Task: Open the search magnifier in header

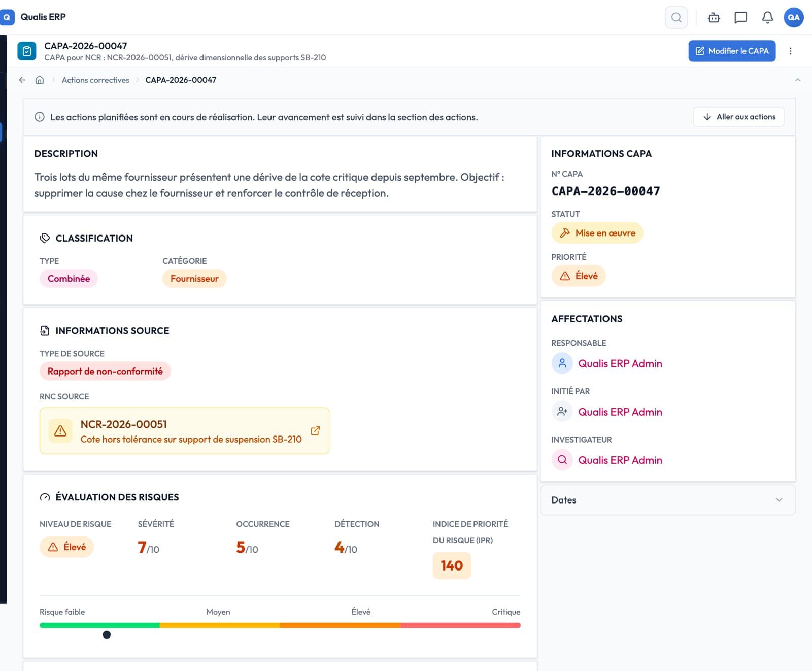Action: [x=676, y=17]
